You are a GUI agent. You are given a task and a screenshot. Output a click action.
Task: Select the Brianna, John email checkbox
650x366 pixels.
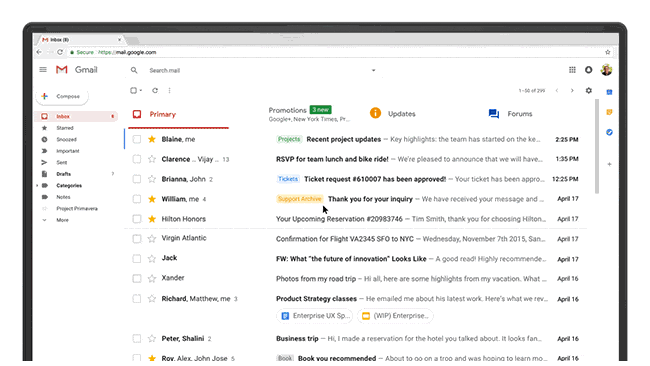[x=136, y=179]
